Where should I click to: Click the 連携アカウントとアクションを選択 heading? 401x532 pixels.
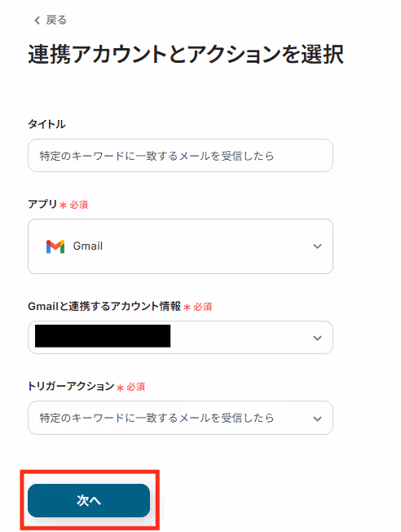186,55
